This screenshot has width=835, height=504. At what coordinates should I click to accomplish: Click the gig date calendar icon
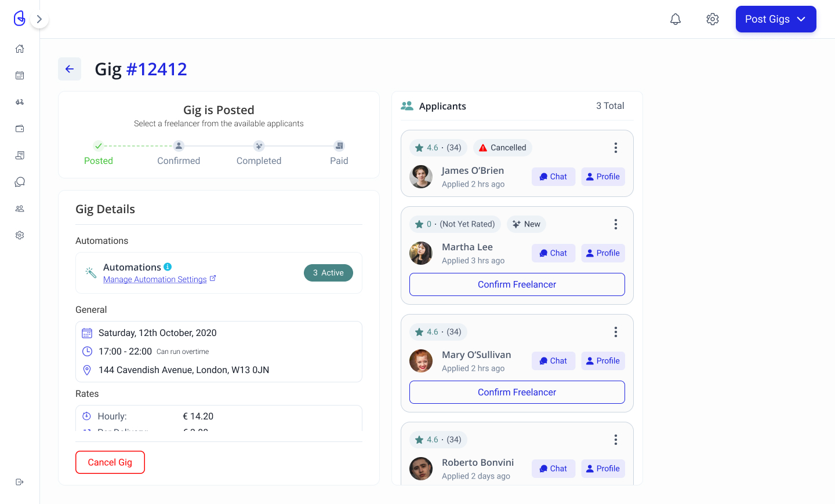pyautogui.click(x=87, y=333)
